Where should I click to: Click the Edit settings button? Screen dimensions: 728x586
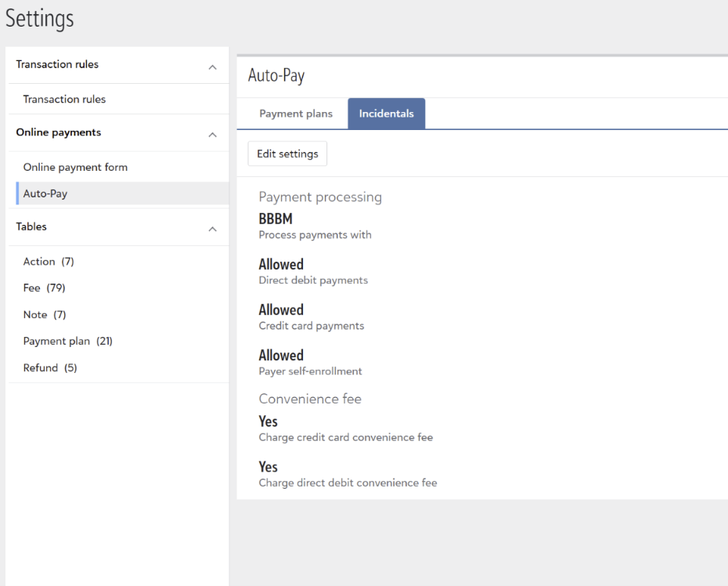tap(287, 154)
